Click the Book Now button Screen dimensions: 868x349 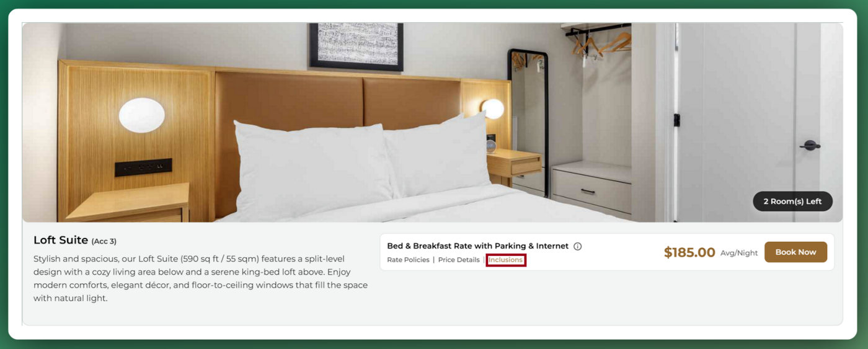pos(795,252)
